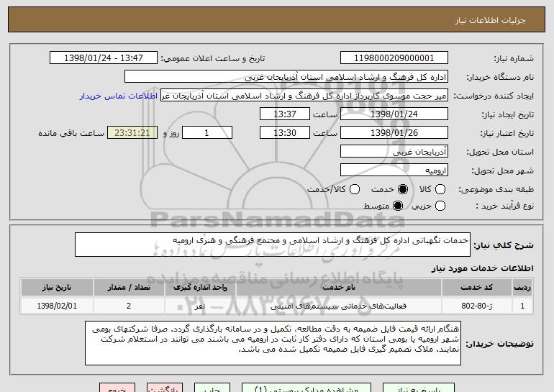Image resolution: width=554 pixels, height=392 pixels.
Task: Click the بازگشت (back) button
Action: [x=165, y=388]
